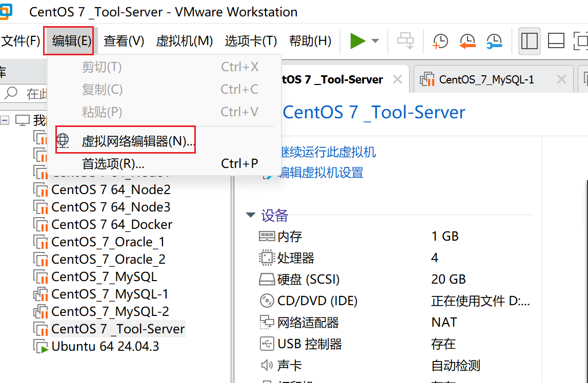Open the 选项卡(T) menu
Screen dimensions: 588x383
coord(251,41)
